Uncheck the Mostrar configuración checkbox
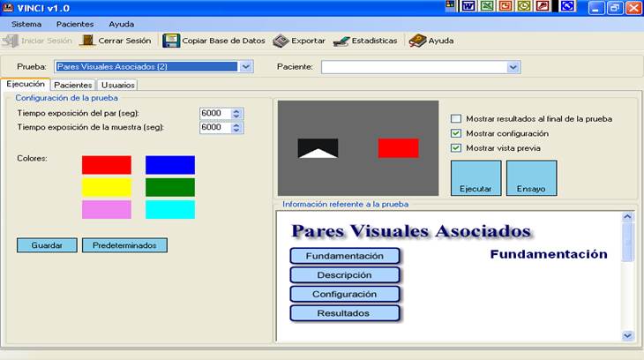This screenshot has width=644, height=360. pyautogui.click(x=456, y=133)
